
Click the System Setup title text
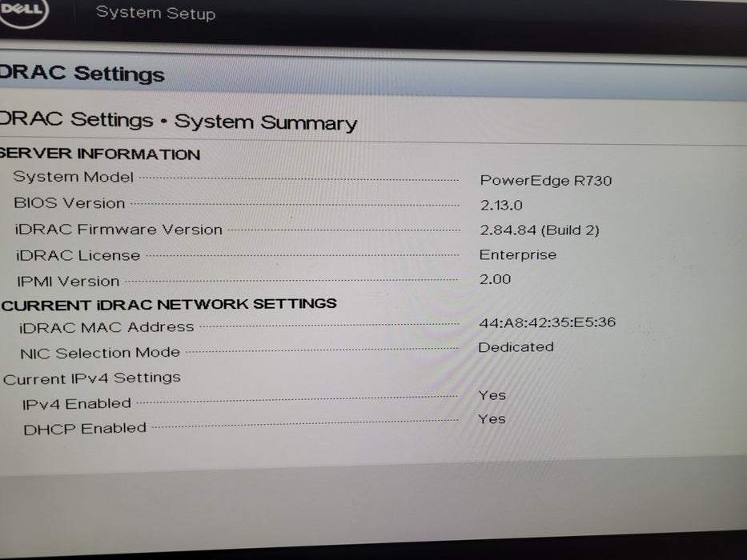click(156, 13)
